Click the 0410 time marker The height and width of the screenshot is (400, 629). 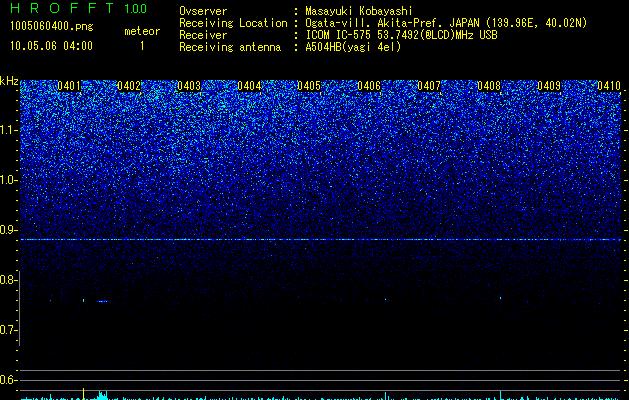pyautogui.click(x=609, y=86)
